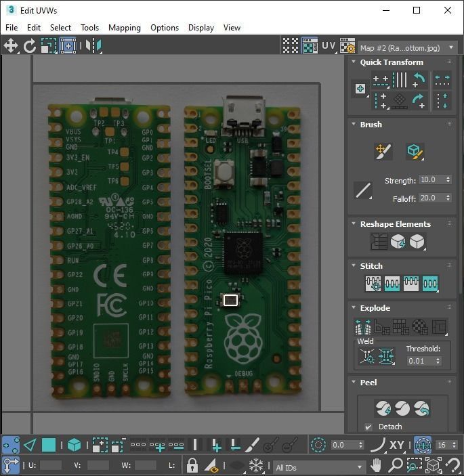Click Quick Peel icon

(383, 408)
